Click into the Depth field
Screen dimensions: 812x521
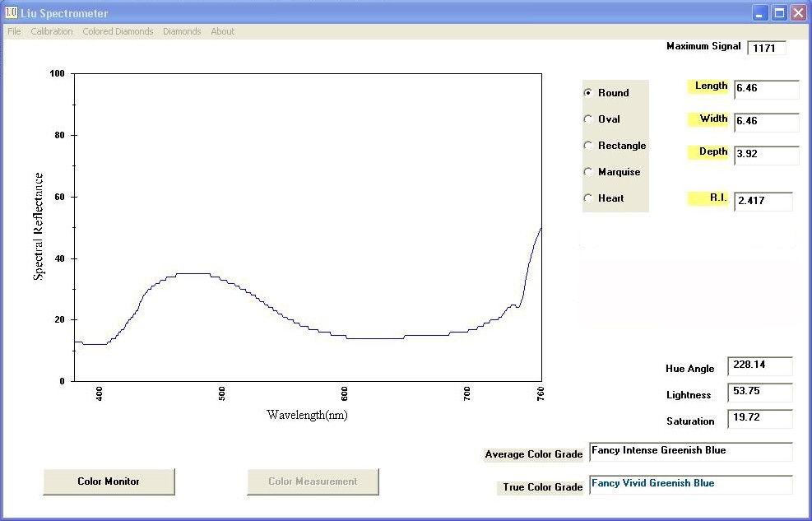tap(766, 155)
